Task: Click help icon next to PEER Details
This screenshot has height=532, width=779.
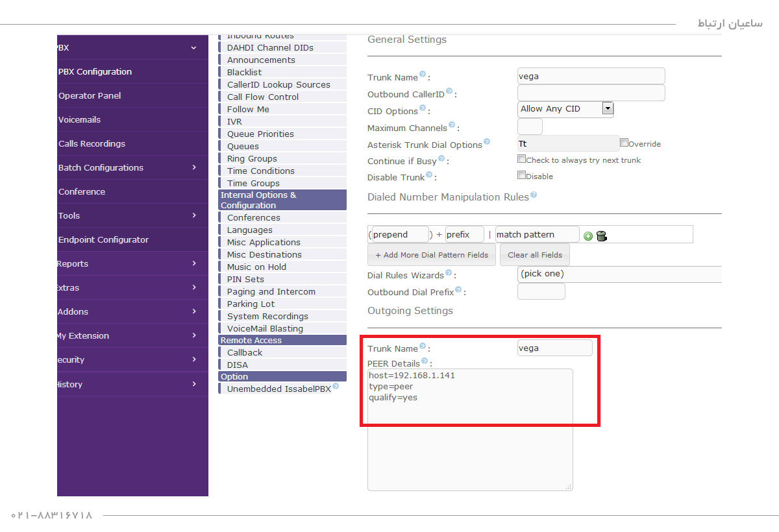Action: pos(425,361)
